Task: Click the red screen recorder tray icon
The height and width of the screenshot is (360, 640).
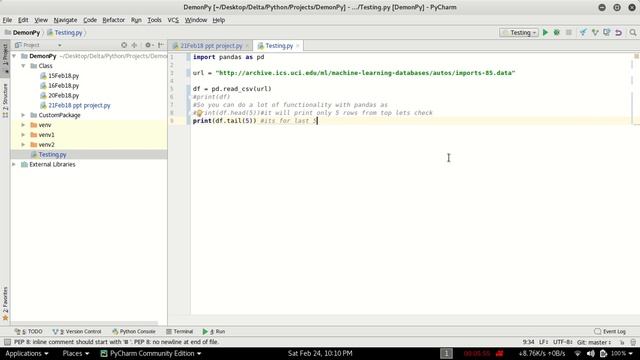Action: pos(499,353)
